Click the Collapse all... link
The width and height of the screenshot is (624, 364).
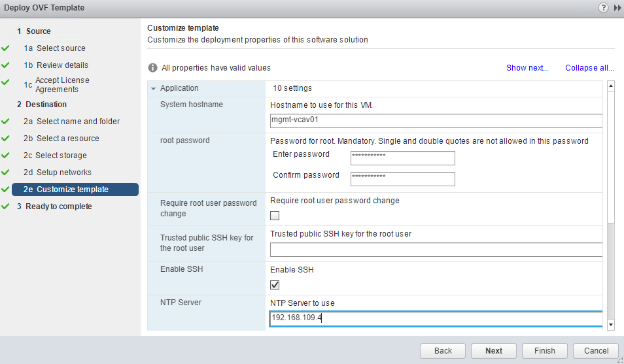pos(589,68)
